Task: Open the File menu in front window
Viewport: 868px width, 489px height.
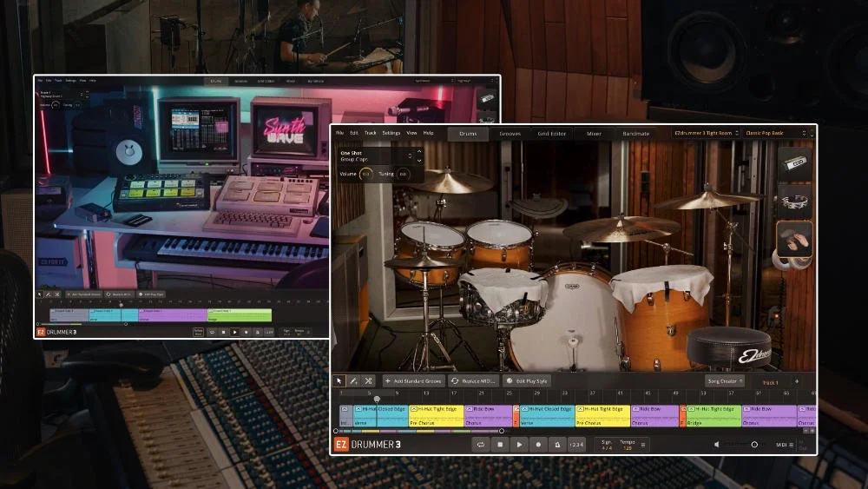Action: (340, 133)
